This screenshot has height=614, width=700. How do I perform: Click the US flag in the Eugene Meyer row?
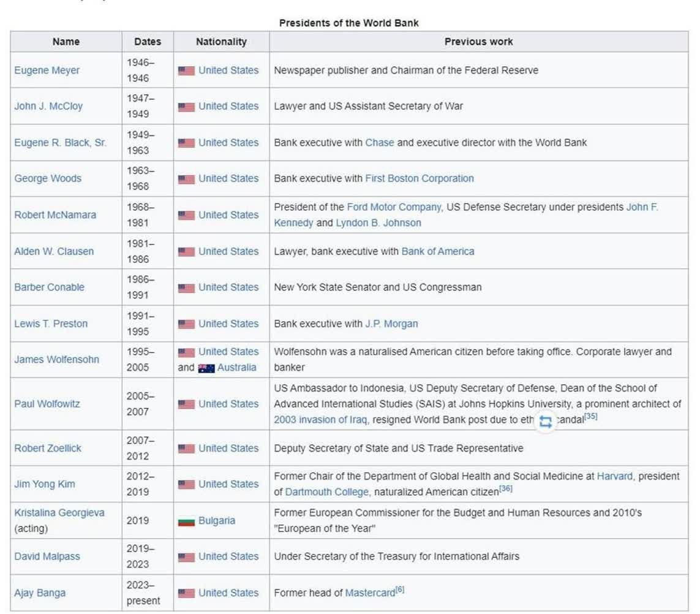click(186, 71)
